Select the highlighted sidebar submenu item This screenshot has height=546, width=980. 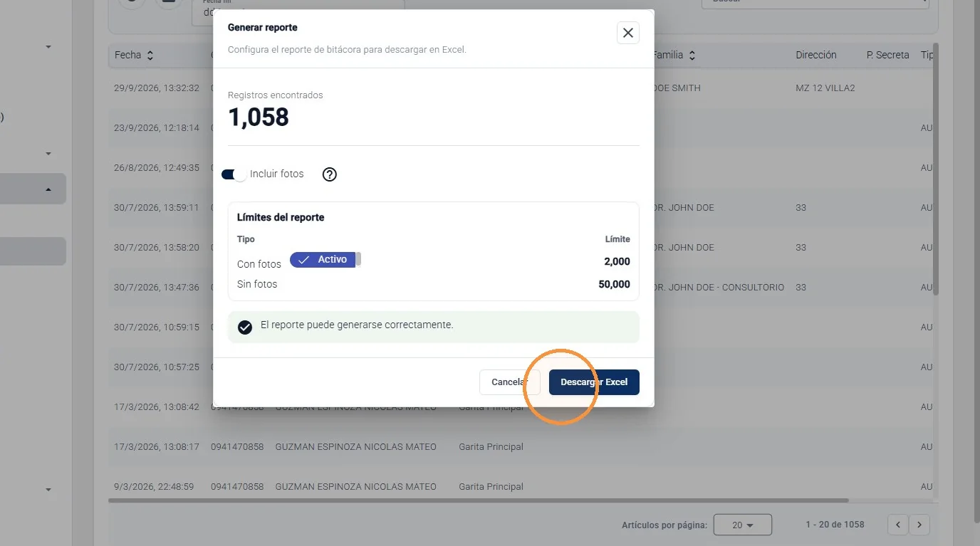click(x=33, y=251)
